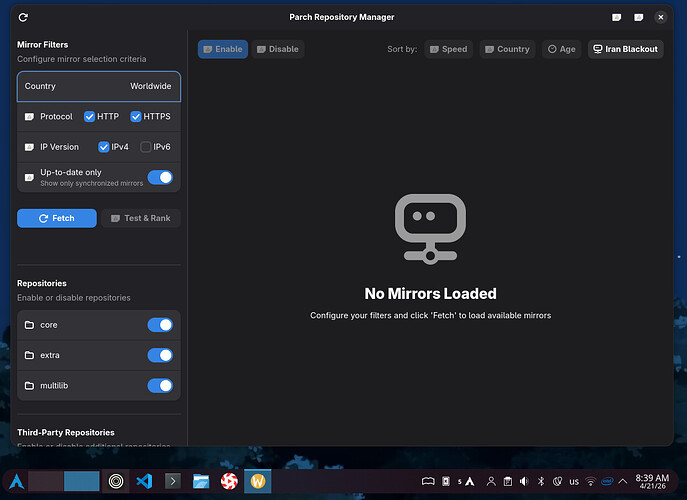Sort mirrors by Speed
687x500 pixels.
click(449, 49)
